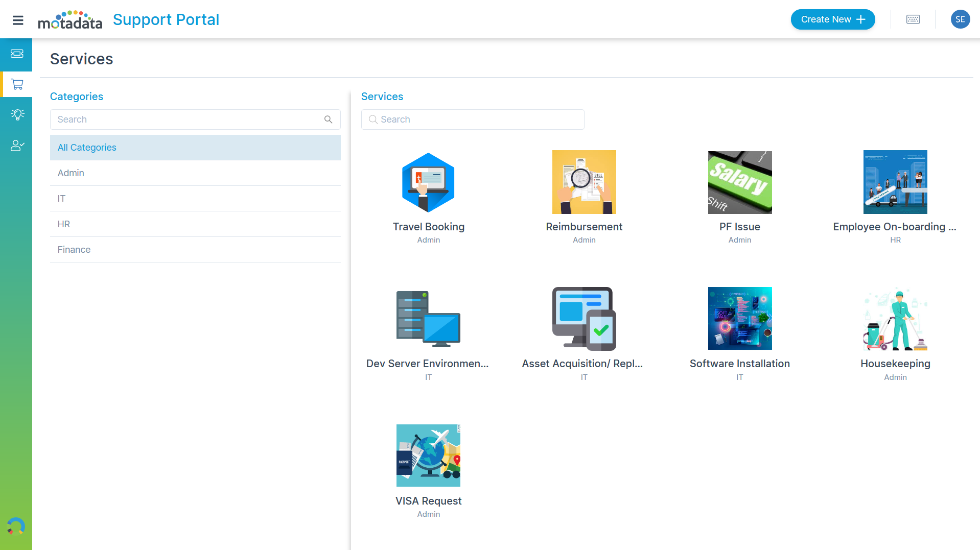The image size is (980, 550).
Task: Open the user approvals sidebar icon
Action: (17, 146)
